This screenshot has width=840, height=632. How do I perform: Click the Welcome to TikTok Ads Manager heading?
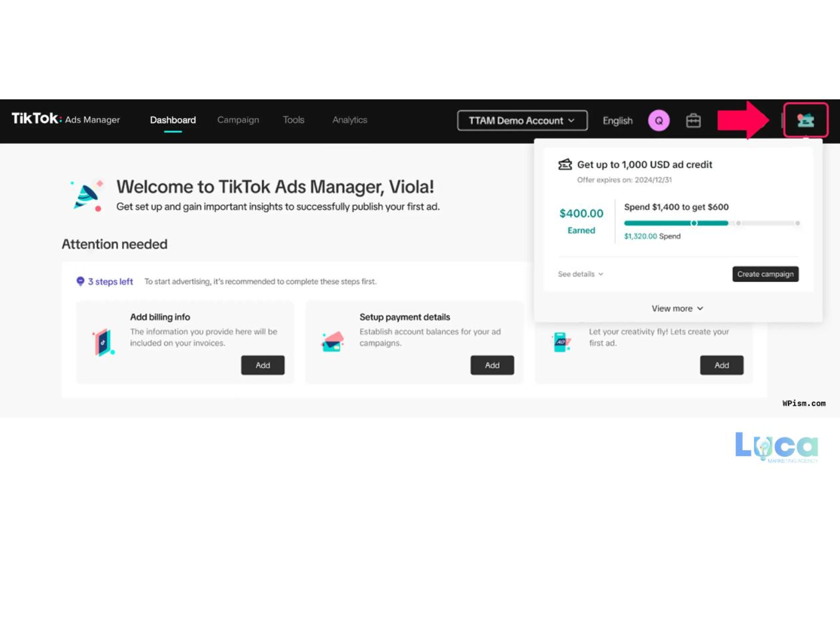pos(275,186)
